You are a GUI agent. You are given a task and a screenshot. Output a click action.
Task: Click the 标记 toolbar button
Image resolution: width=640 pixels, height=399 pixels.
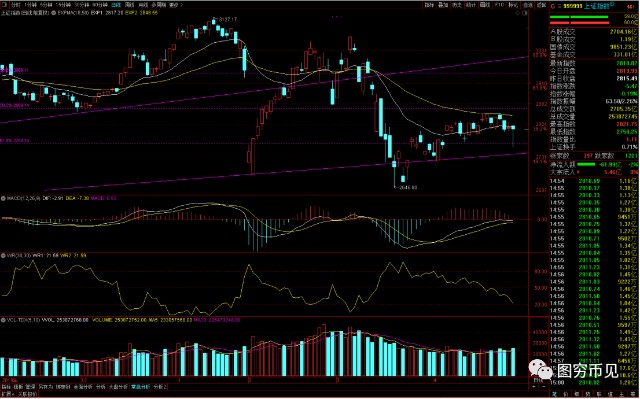tap(513, 5)
